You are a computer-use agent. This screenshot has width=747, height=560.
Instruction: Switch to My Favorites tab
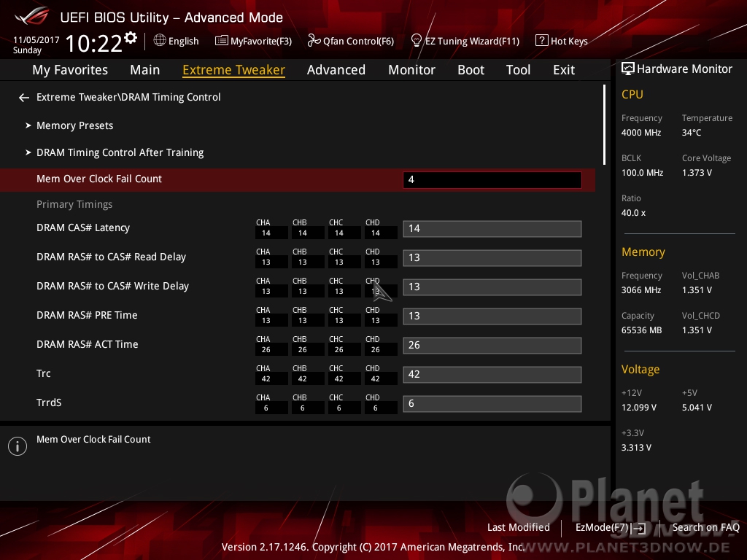[x=70, y=70]
